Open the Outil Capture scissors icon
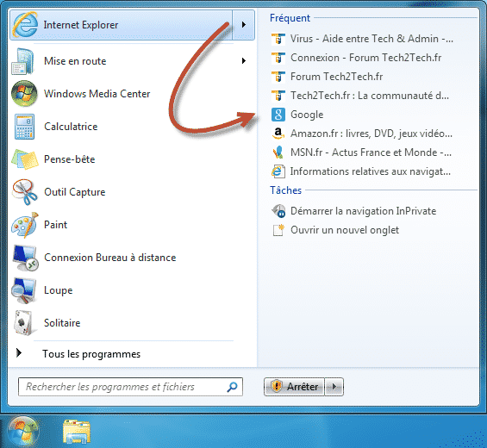The image size is (487, 448). (x=24, y=192)
